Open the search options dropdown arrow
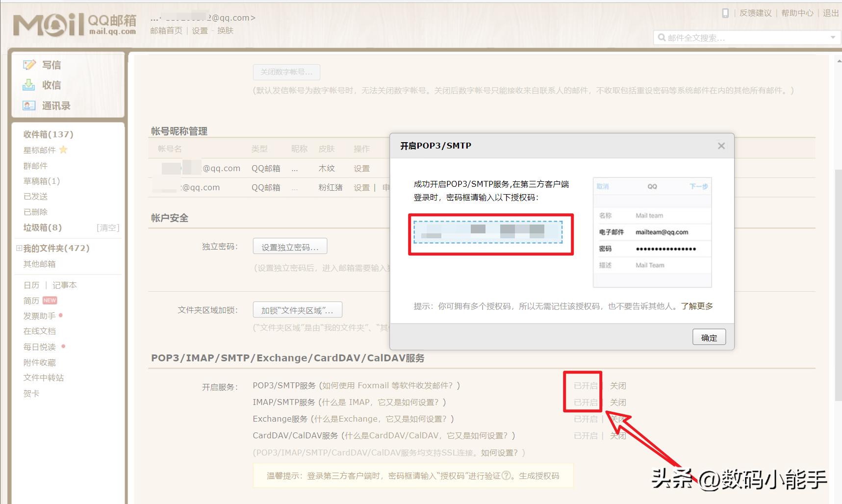The image size is (842, 504). pos(834,37)
